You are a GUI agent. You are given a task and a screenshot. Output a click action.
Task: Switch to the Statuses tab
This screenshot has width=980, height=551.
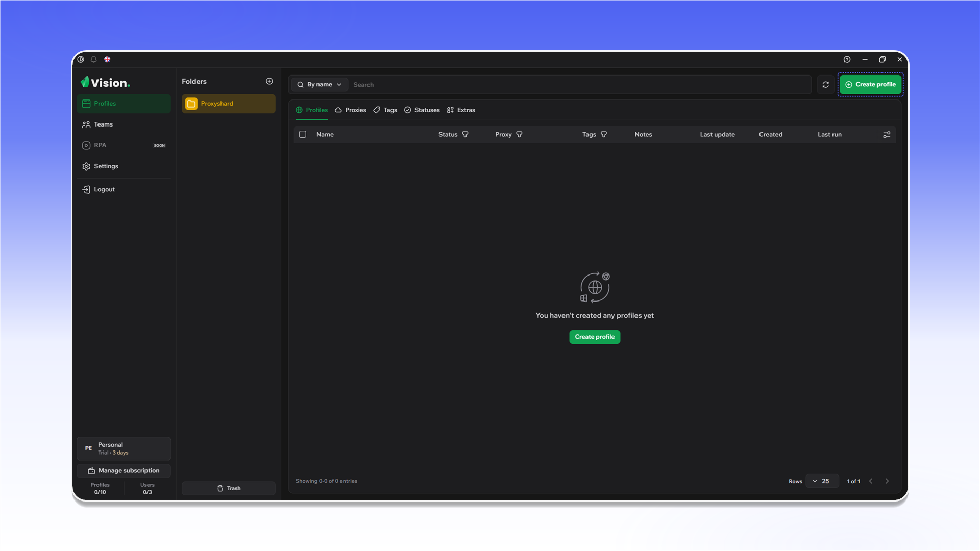point(422,110)
